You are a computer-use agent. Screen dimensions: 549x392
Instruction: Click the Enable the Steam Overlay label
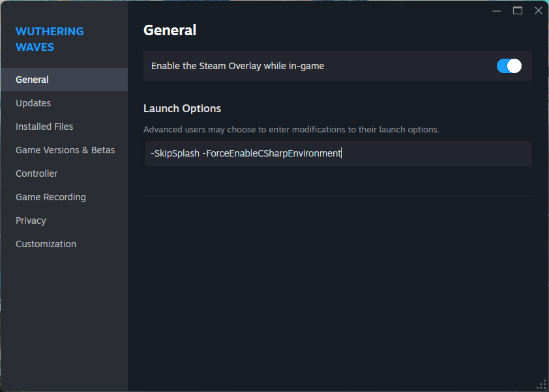[237, 66]
